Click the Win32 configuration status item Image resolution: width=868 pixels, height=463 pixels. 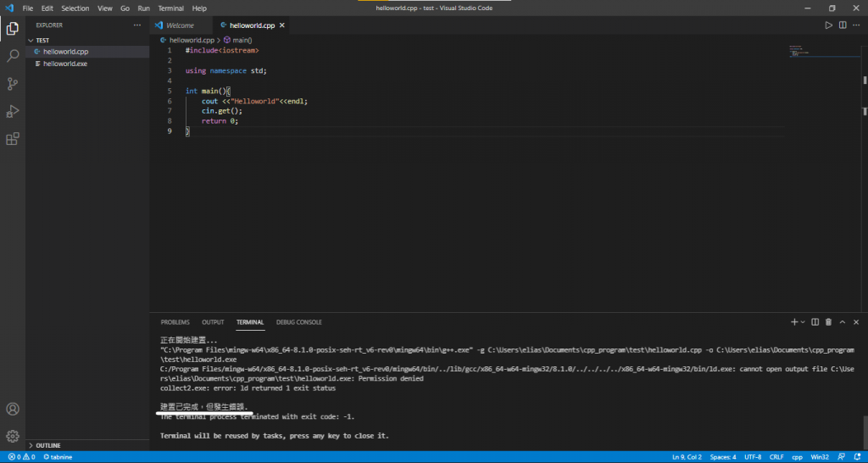[820, 457]
